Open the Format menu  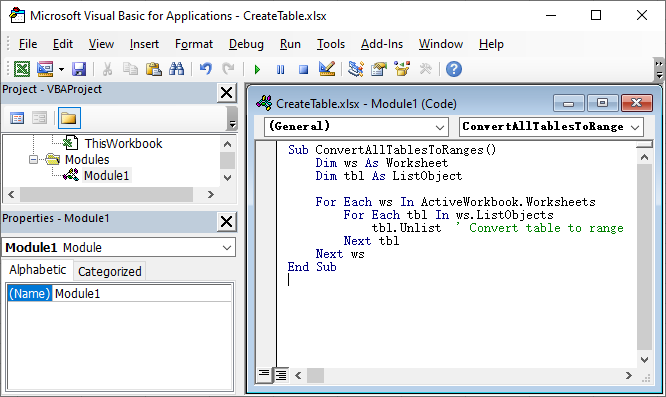click(194, 44)
